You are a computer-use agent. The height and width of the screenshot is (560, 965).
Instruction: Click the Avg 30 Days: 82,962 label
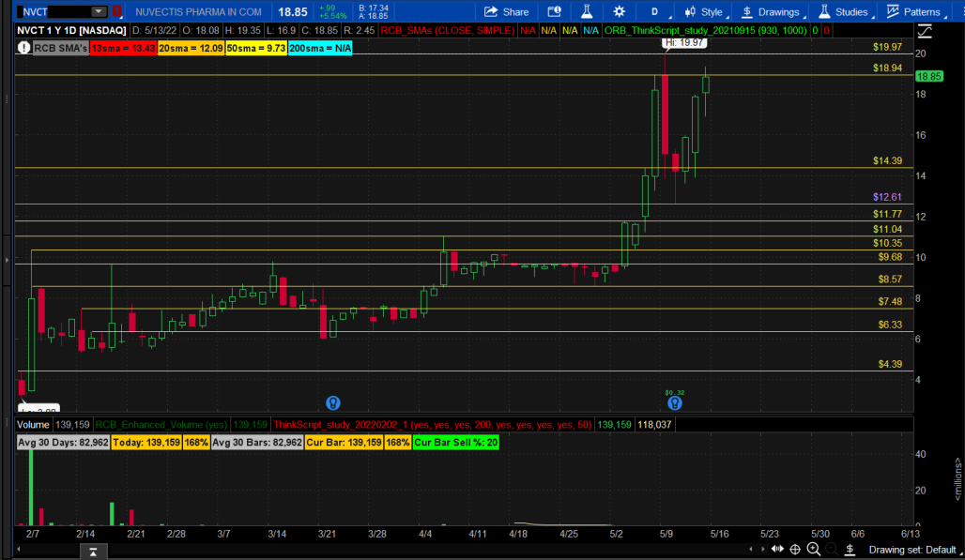63,443
